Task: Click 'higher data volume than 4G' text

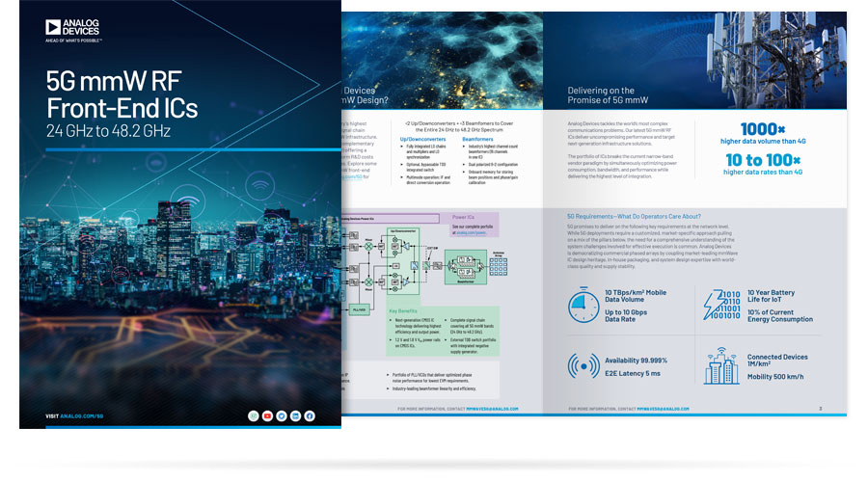Action: [x=763, y=141]
